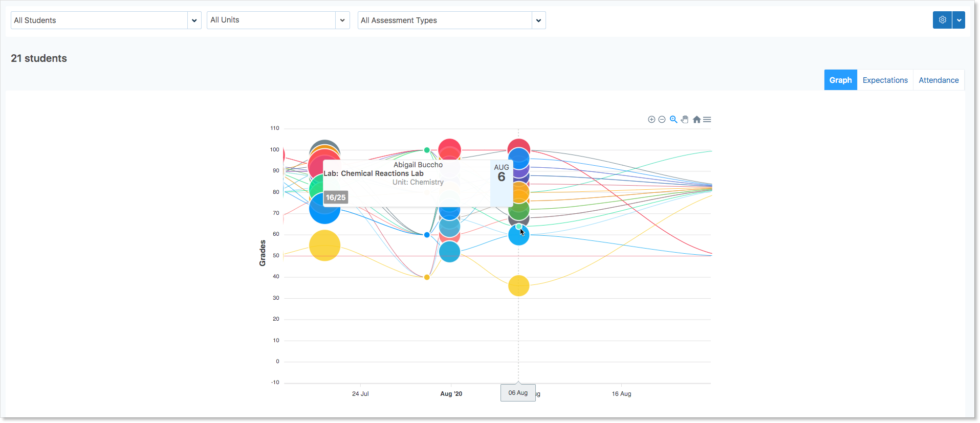980x423 pixels.
Task: Click the light blue bubble under cursor at 60
Action: click(x=518, y=236)
